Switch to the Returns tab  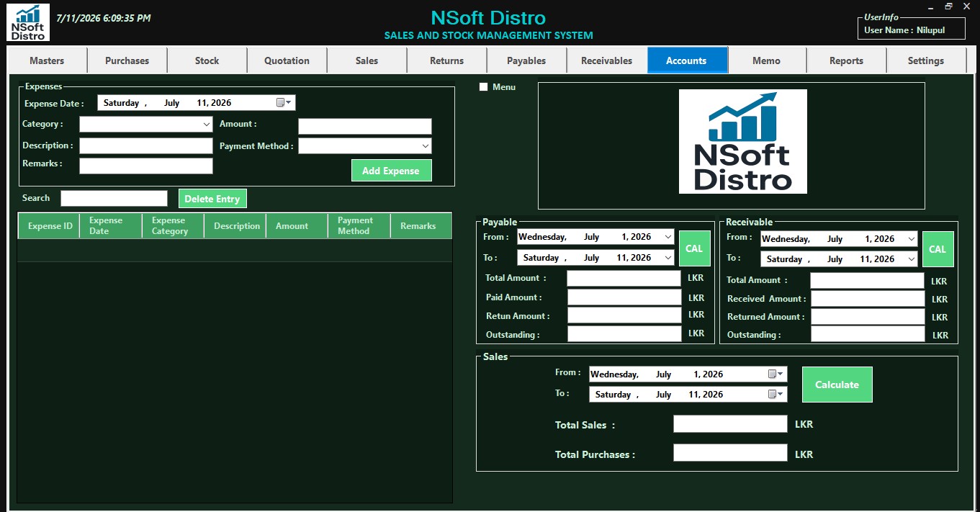[x=446, y=60]
